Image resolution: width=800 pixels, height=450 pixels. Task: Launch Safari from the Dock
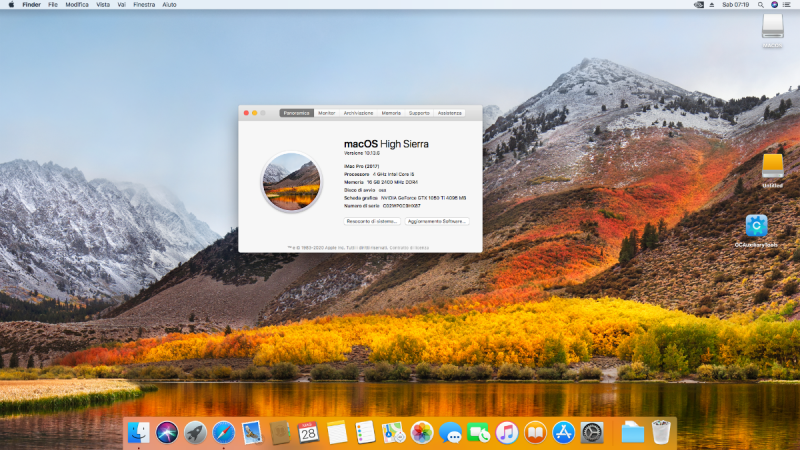point(223,432)
